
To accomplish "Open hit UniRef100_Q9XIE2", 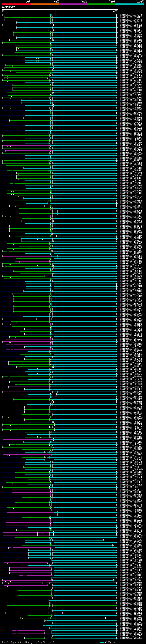I will coord(131,17).
